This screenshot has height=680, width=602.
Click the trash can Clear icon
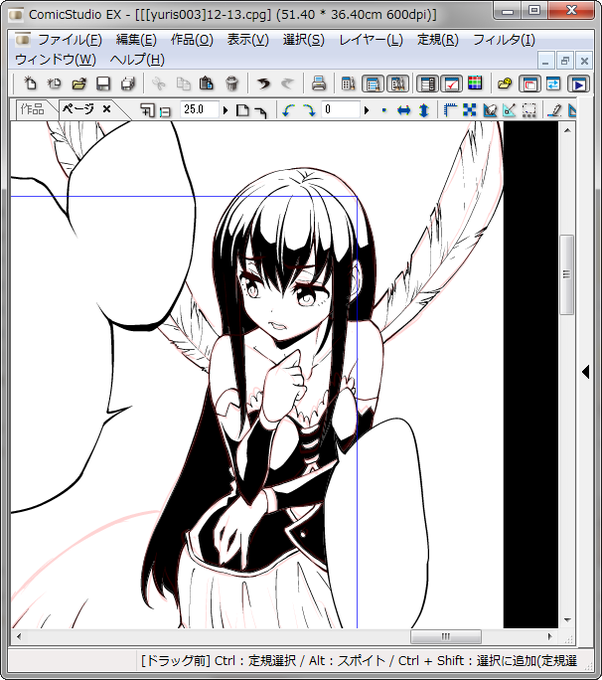point(232,83)
